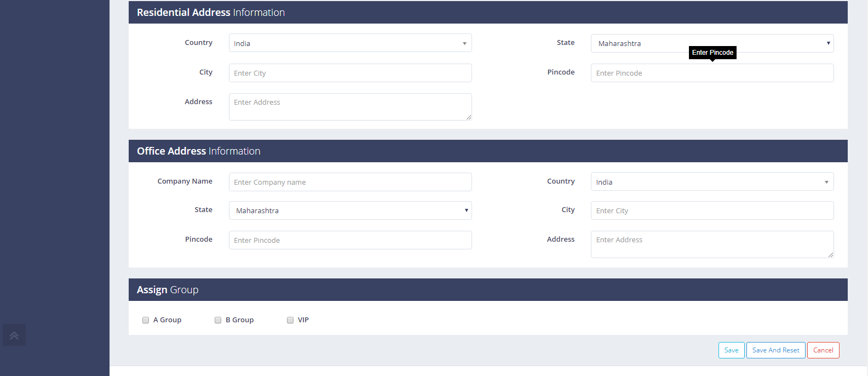Focus the Residential City input field
Viewport: 868px width, 376px height.
pyautogui.click(x=350, y=73)
